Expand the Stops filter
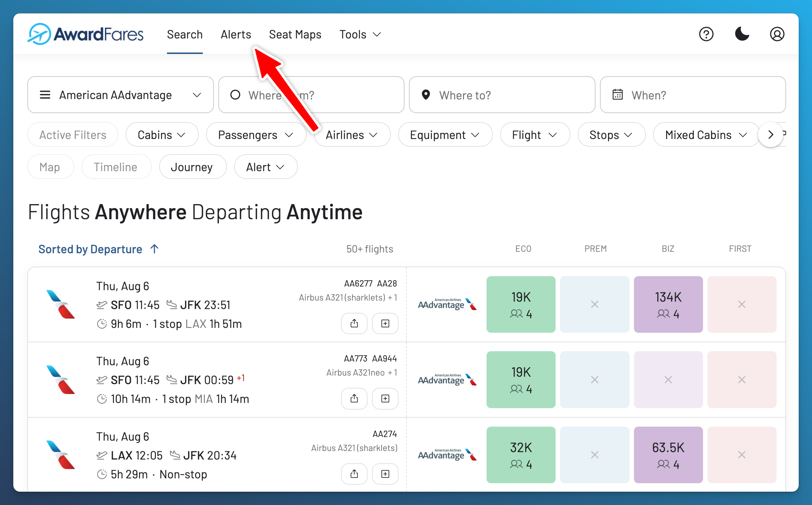 point(611,135)
